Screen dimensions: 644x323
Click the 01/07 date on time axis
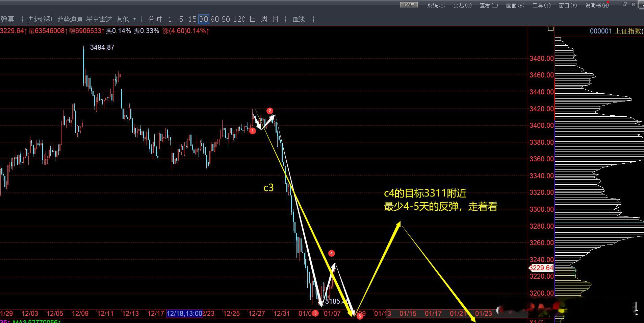click(x=332, y=314)
